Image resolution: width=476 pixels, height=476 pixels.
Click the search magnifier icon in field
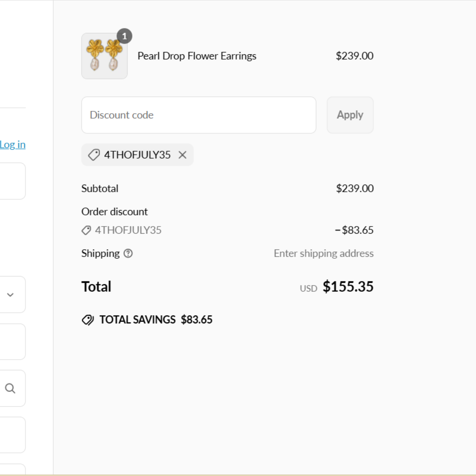click(10, 388)
